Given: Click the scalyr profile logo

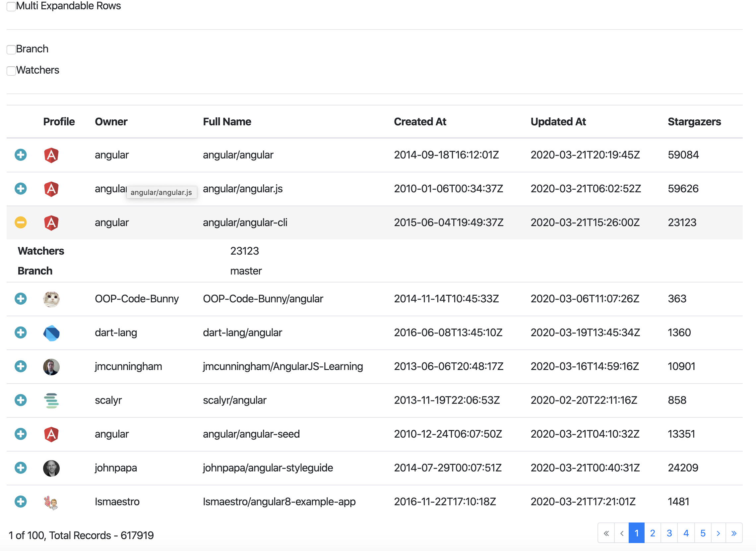Looking at the screenshot, I should 51,400.
